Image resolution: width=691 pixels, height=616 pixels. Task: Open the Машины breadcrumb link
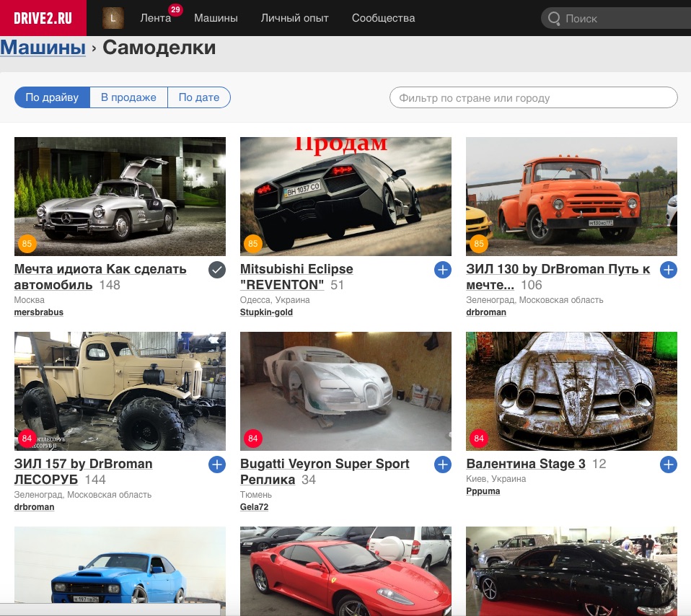(x=43, y=47)
